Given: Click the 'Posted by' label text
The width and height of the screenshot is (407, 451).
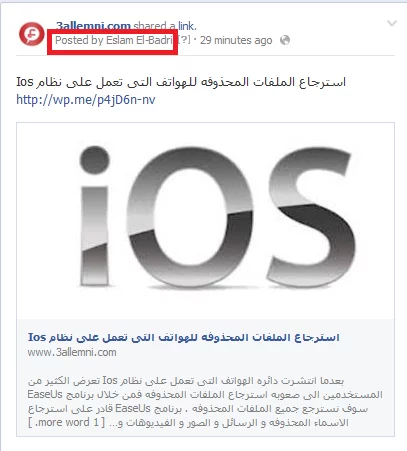Looking at the screenshot, I should [79, 40].
